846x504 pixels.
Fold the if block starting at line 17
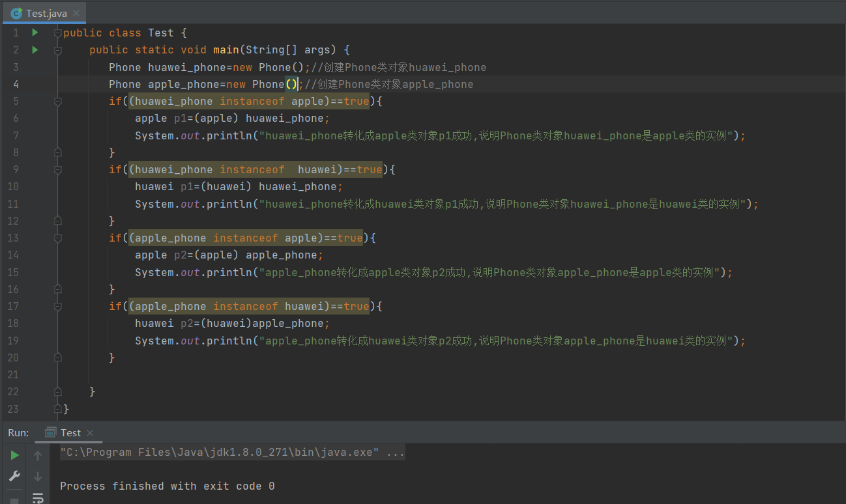tap(58, 306)
